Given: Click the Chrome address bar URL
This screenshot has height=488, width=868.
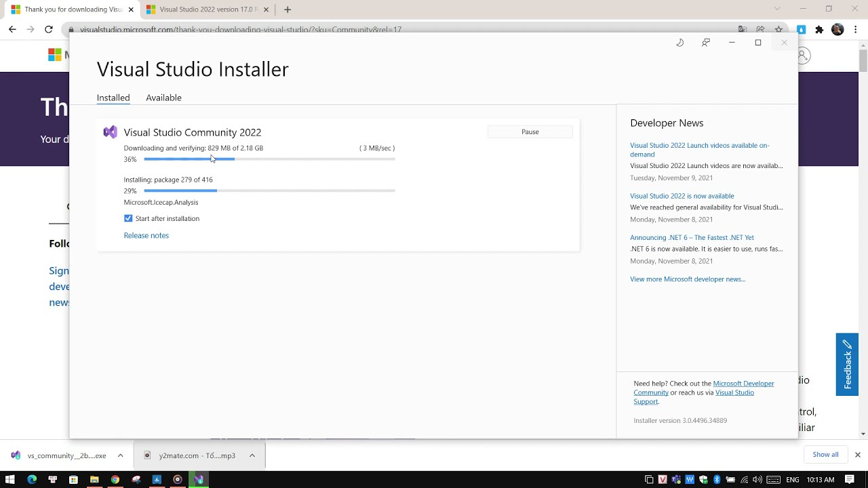Looking at the screenshot, I should click(x=241, y=30).
